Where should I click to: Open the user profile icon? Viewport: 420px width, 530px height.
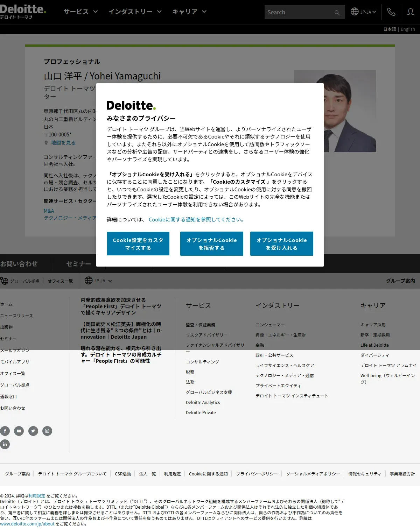pyautogui.click(x=411, y=12)
